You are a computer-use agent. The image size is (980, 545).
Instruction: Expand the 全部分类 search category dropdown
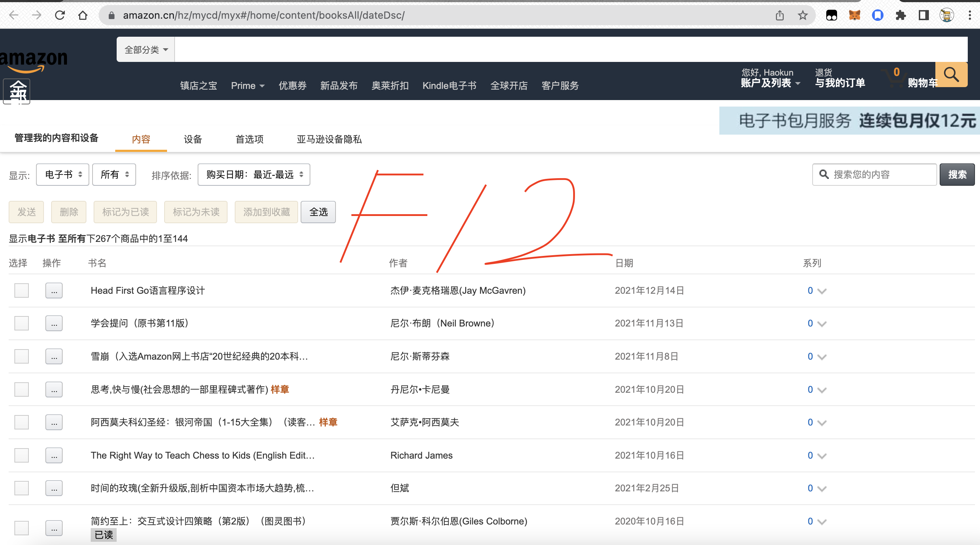tap(146, 50)
